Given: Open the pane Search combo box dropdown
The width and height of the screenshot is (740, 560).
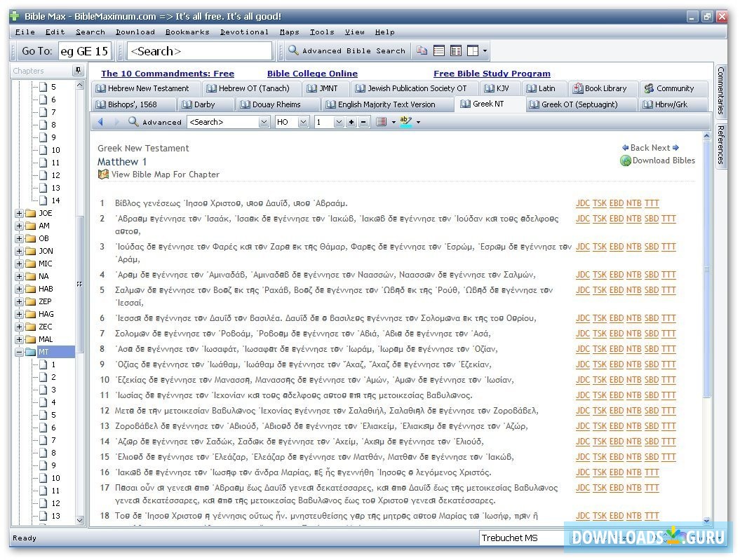Looking at the screenshot, I should pos(264,122).
